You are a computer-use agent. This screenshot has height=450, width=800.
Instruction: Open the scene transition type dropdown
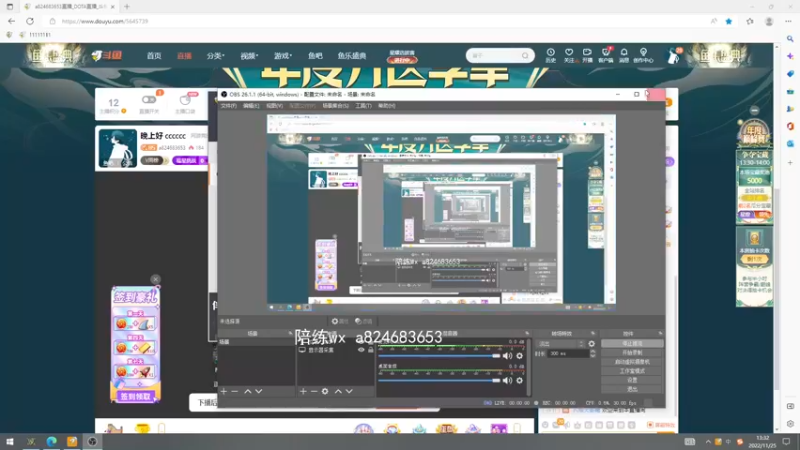coord(561,344)
